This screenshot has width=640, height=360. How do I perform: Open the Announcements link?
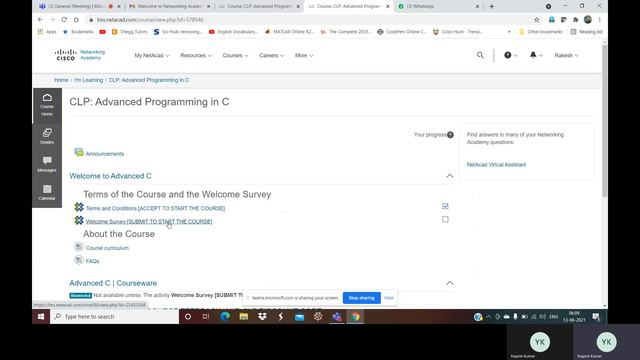(104, 154)
